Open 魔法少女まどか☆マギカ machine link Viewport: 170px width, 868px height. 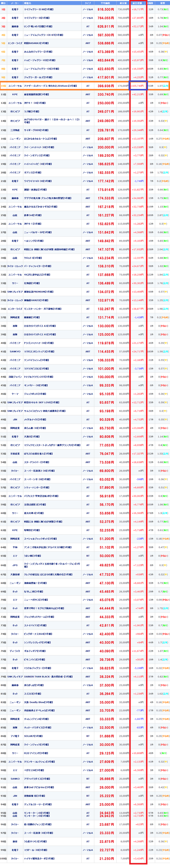tap(41, 207)
